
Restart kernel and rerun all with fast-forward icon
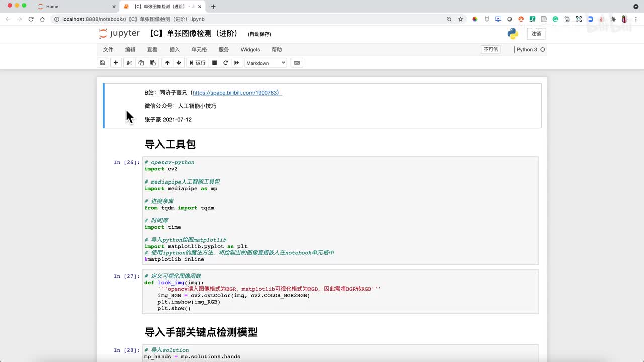tap(237, 63)
